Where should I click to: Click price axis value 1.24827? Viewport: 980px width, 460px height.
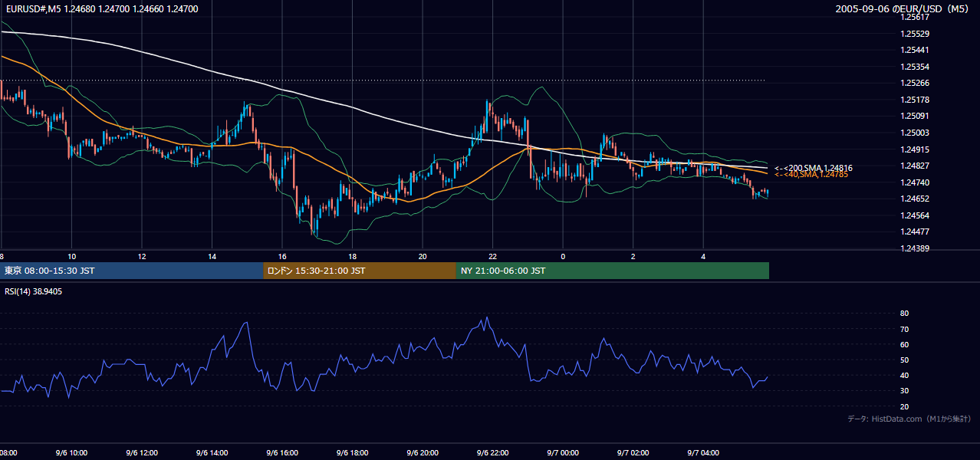[x=916, y=166]
